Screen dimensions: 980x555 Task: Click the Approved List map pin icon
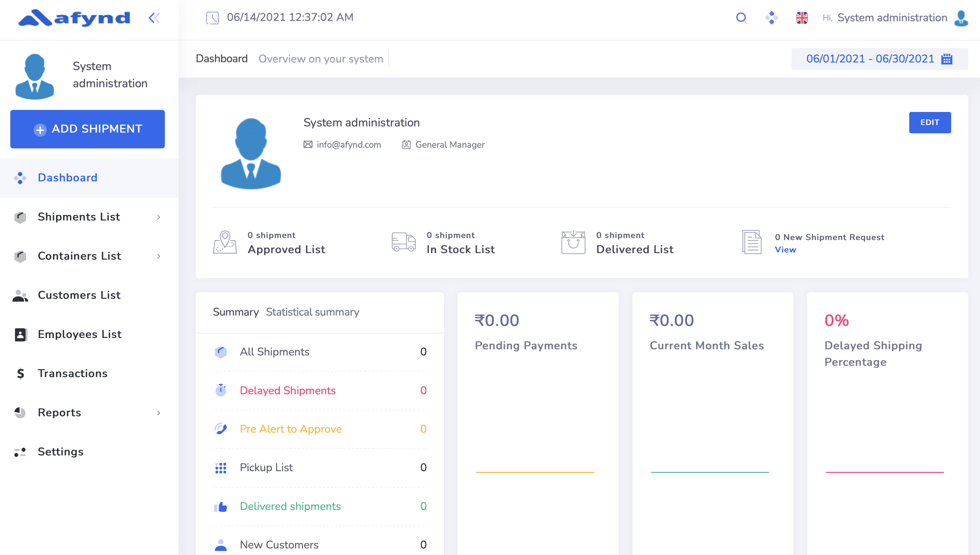pos(225,242)
